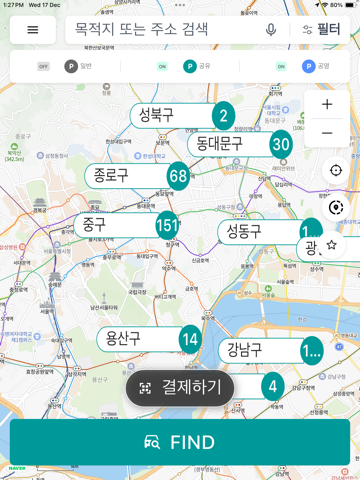This screenshot has width=360, height=480.
Task: Open the 필터 filter options
Action: pyautogui.click(x=321, y=30)
